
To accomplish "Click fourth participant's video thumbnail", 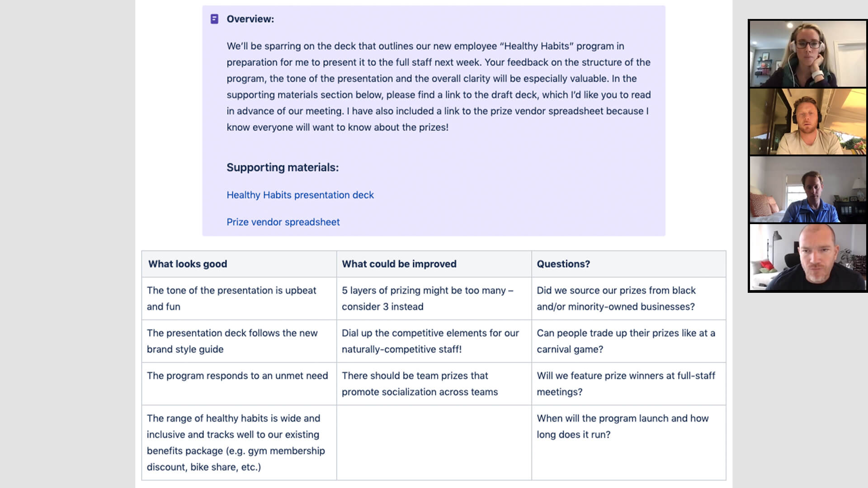I will (x=808, y=258).
